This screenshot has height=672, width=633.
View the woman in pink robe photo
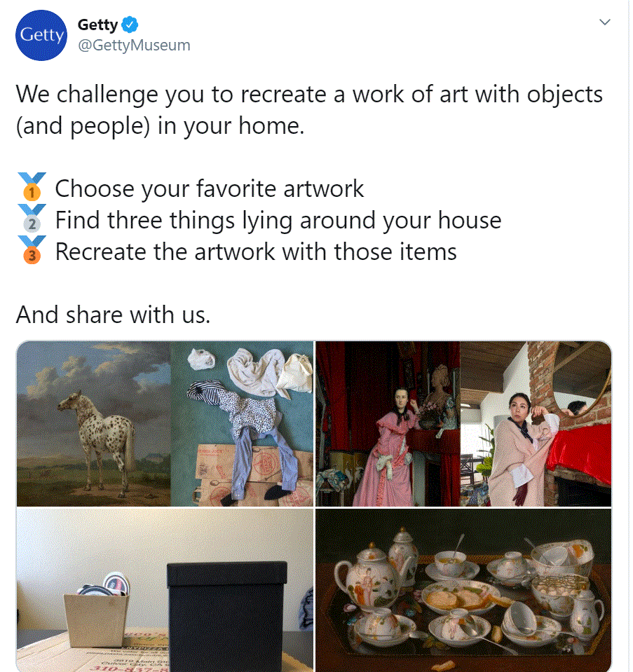[x=536, y=423]
